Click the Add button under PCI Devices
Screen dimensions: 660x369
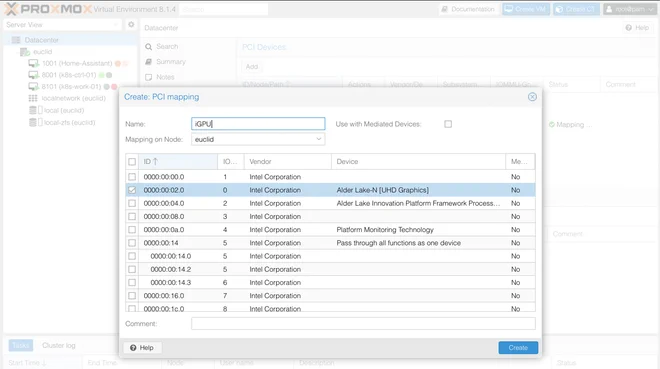[x=252, y=66]
